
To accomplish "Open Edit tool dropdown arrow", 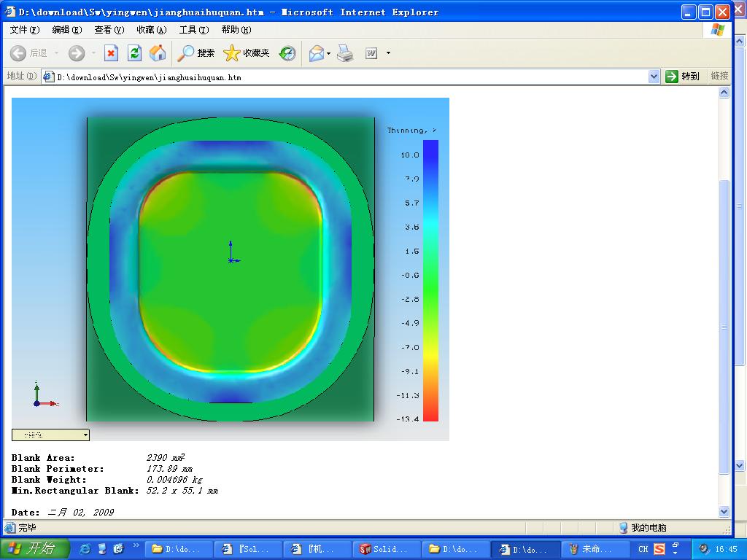I will pyautogui.click(x=388, y=52).
